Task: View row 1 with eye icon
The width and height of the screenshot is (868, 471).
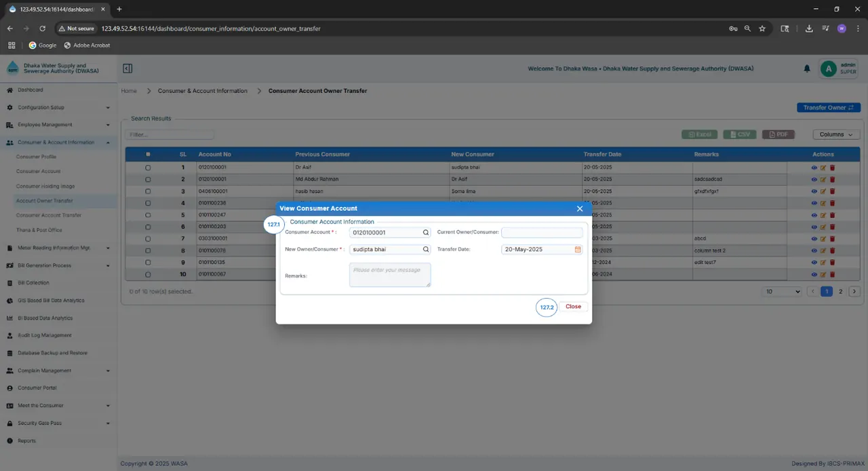Action: [814, 167]
